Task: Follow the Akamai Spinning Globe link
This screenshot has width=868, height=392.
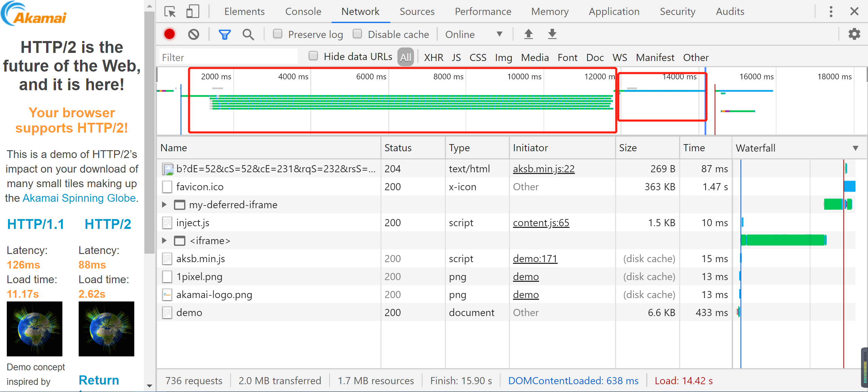Action: 79,198
